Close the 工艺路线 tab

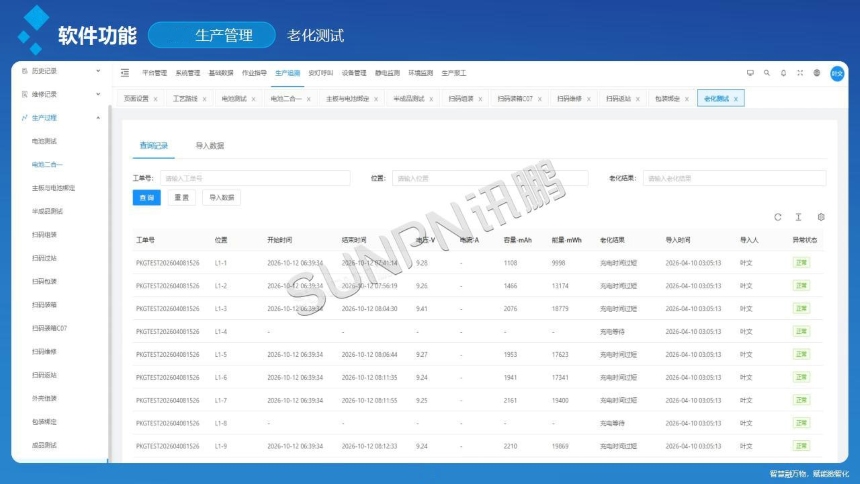(205, 99)
